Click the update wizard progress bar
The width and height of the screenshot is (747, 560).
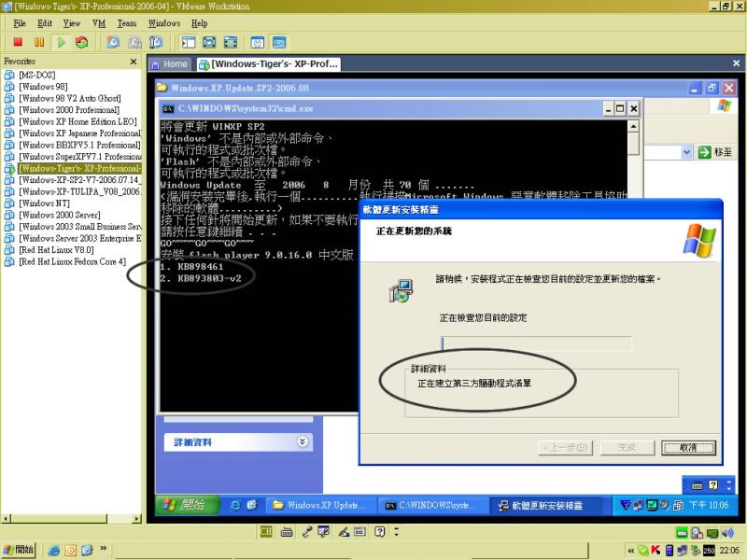(x=537, y=343)
